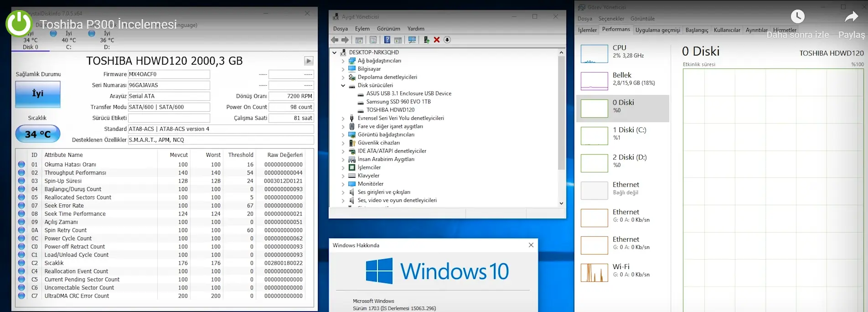Click the Seri Numarası field
The width and height of the screenshot is (868, 312).
169,85
